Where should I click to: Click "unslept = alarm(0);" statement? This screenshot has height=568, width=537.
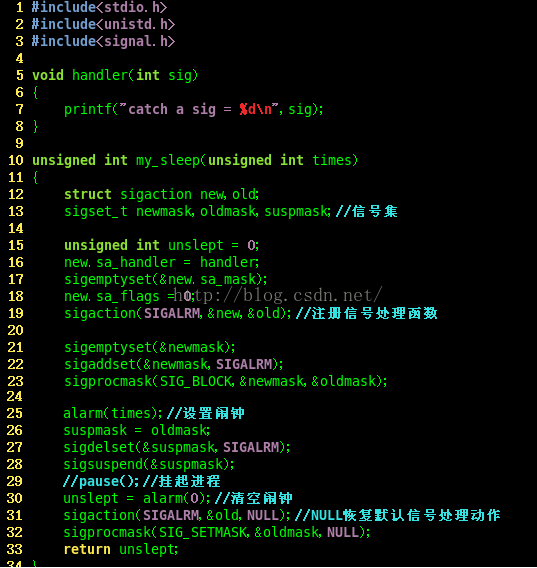(137, 498)
